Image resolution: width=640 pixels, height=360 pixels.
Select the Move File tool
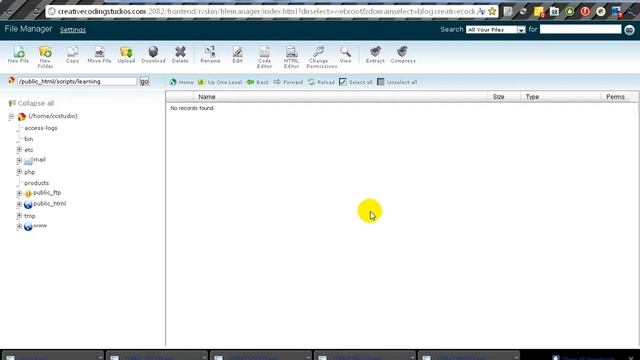pos(99,54)
